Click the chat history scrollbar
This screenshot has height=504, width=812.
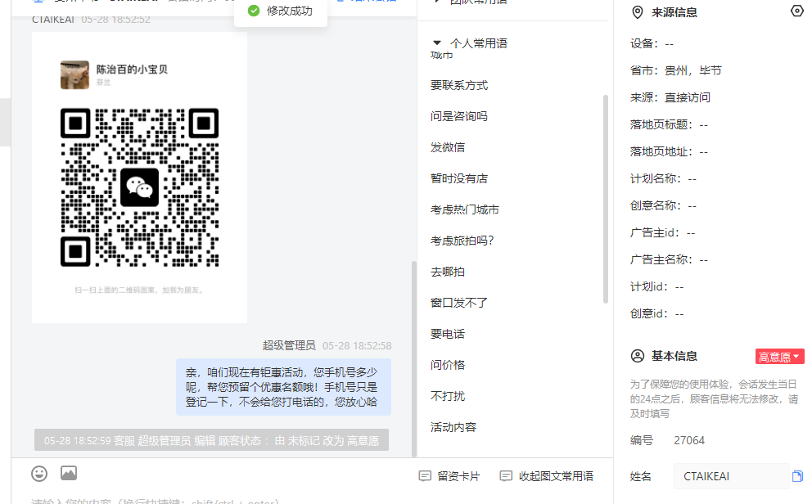point(413,358)
